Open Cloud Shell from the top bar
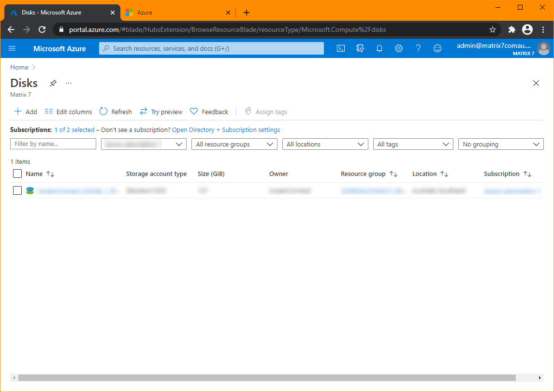The height and width of the screenshot is (392, 554). tap(341, 48)
